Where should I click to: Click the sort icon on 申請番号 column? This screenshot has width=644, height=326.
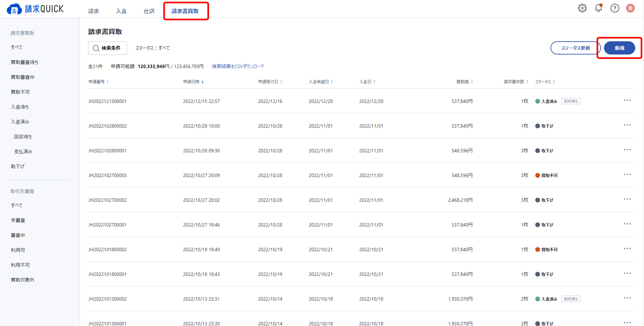click(108, 81)
